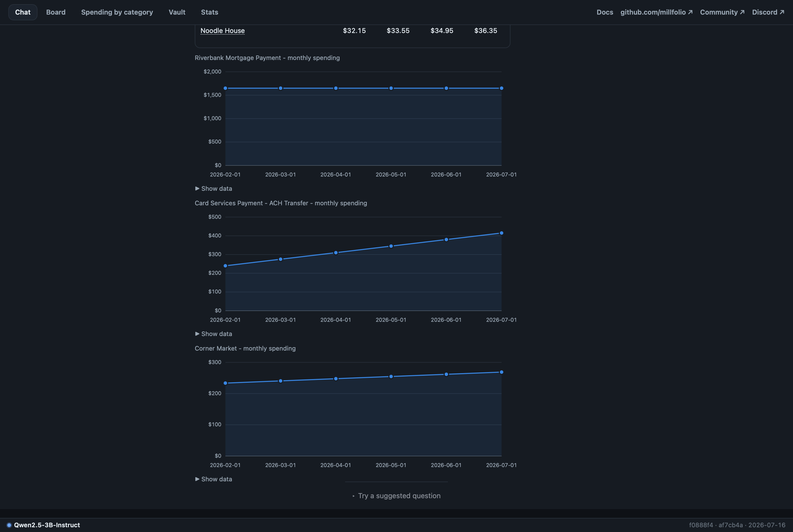Click Corner Market chart point at 2026-05-01
793x532 pixels.
391,377
